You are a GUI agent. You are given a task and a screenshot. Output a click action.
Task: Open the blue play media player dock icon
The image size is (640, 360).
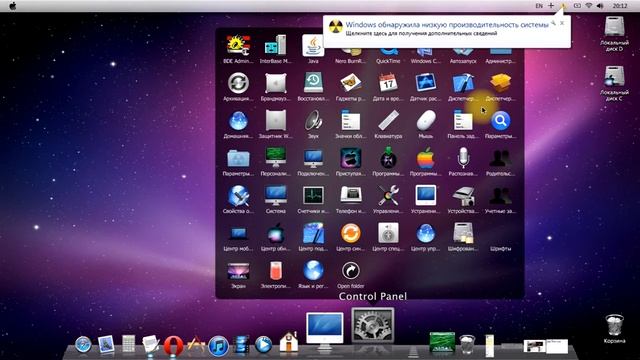tap(263, 344)
